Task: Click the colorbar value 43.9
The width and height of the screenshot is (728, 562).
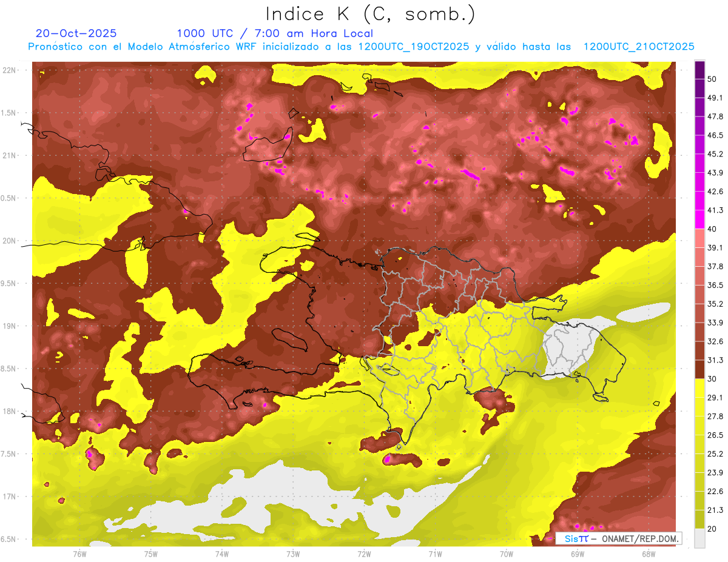Action: (715, 173)
